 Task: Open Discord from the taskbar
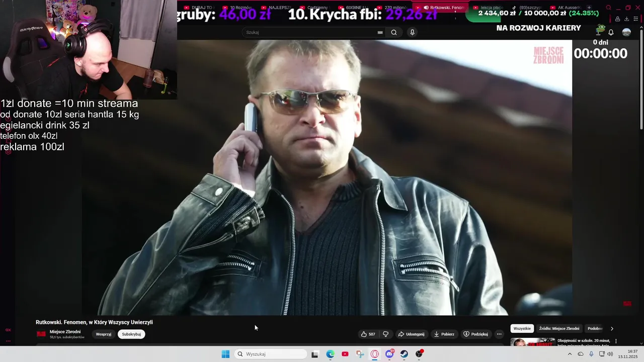click(389, 354)
